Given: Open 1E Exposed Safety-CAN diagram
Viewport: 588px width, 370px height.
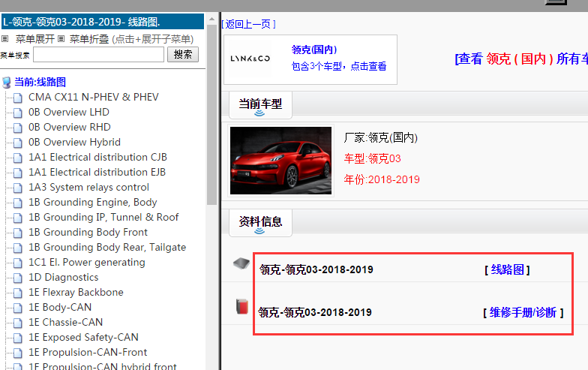Looking at the screenshot, I should pos(84,338).
